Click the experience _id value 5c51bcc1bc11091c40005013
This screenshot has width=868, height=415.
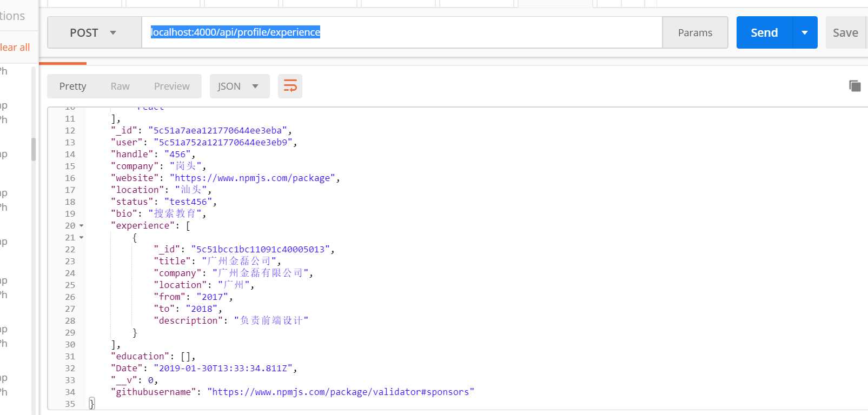click(261, 250)
